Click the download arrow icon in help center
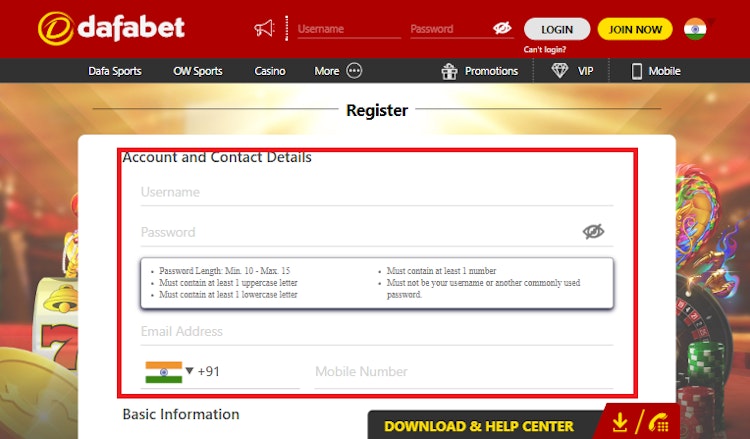 [620, 422]
